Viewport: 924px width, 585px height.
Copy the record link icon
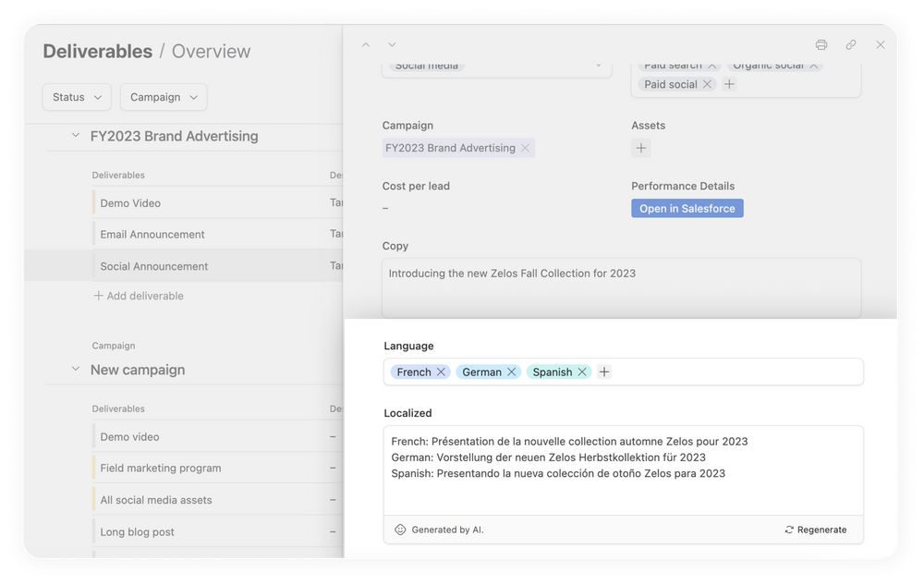pyautogui.click(x=851, y=44)
